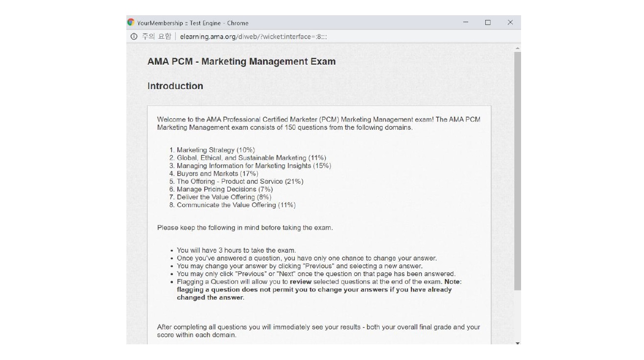Click the bullet about one chance to change answer
This screenshot has width=644, height=360.
pos(307,258)
